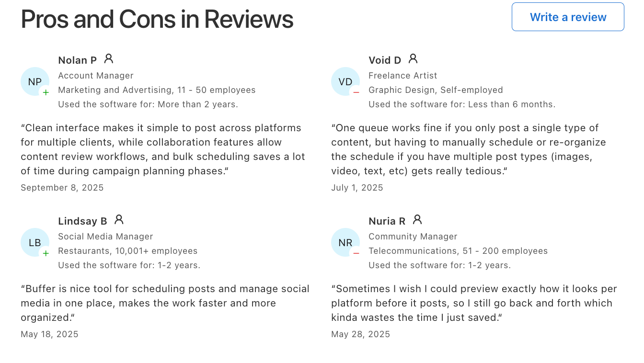
Task: Click the Pros and Cons in Reviews heading
Action: pos(157,19)
